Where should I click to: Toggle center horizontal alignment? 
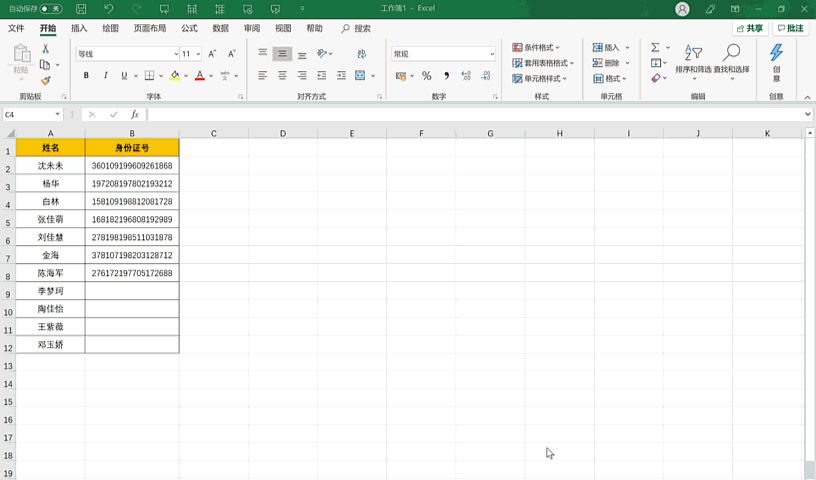coord(282,75)
